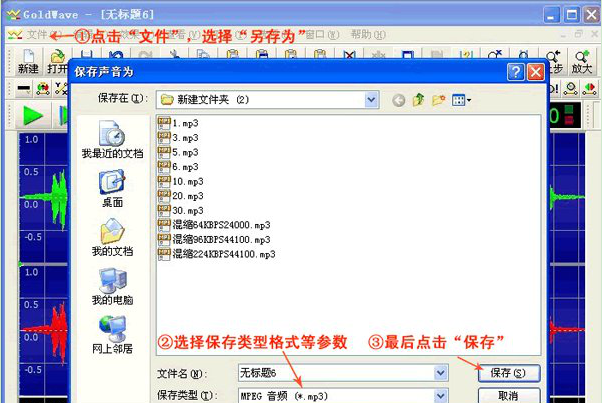Expand the 保存类型 MPEG 音频 dropdown
Screen dimensions: 602x403
[x=440, y=395]
